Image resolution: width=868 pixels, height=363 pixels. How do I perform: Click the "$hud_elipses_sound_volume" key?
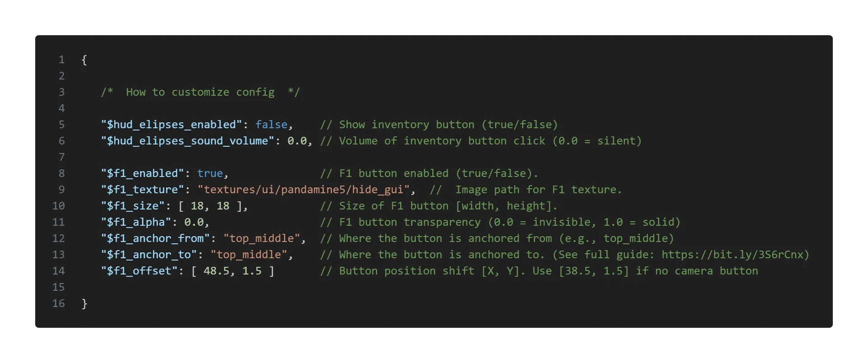(x=187, y=141)
